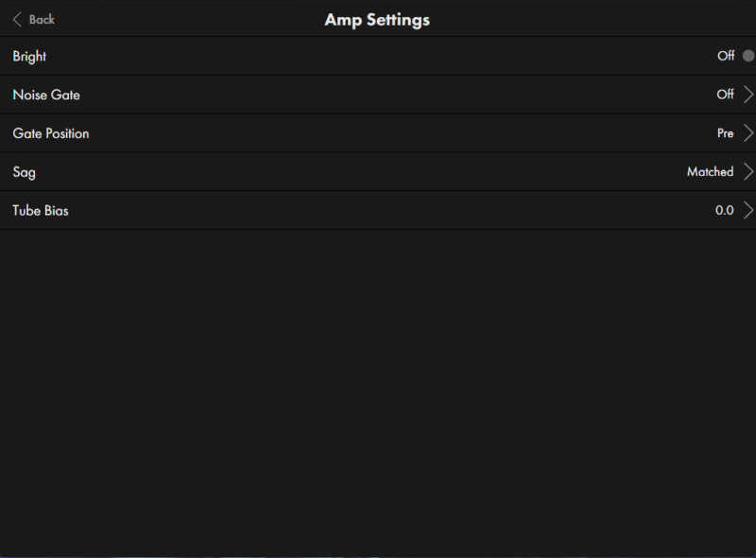
Task: Toggle the Bright switch indicator
Action: 748,56
